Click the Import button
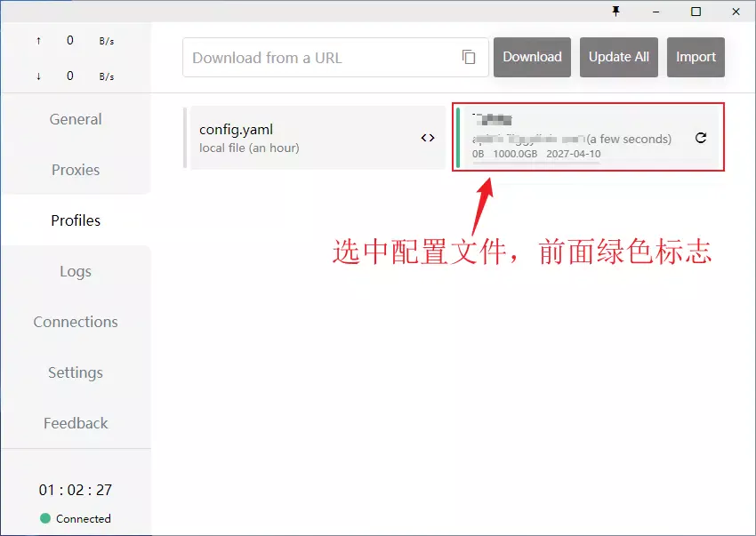 [x=696, y=57]
